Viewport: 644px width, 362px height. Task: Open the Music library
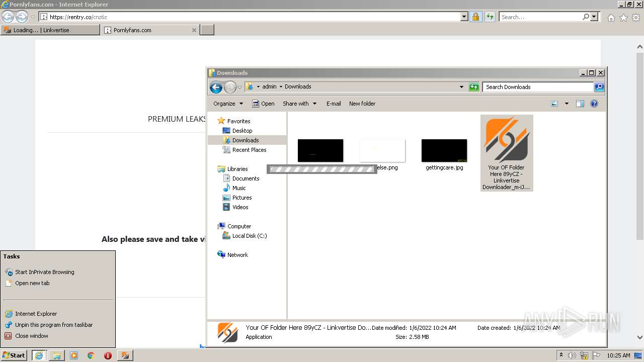(x=238, y=188)
